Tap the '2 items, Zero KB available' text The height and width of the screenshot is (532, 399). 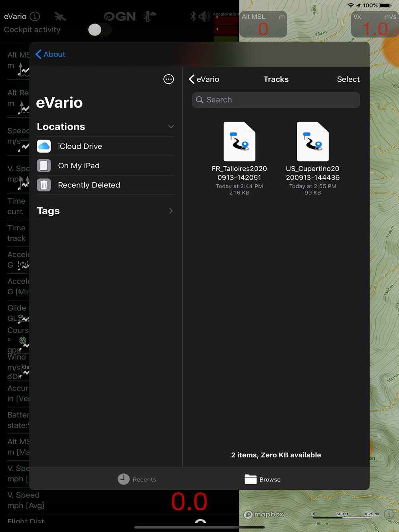pyautogui.click(x=276, y=455)
